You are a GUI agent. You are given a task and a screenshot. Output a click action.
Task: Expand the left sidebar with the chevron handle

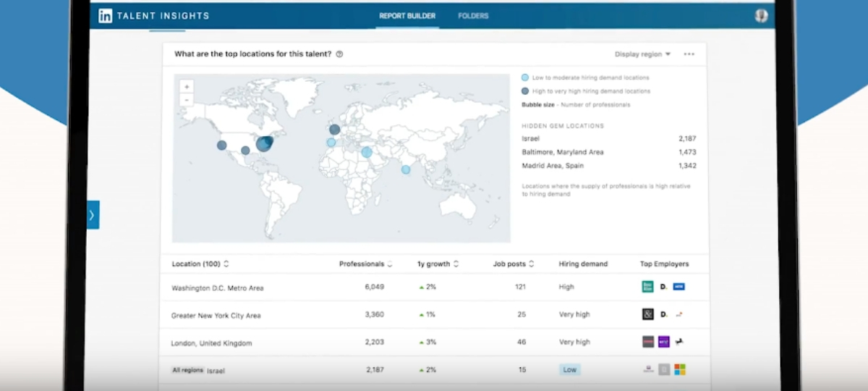93,215
